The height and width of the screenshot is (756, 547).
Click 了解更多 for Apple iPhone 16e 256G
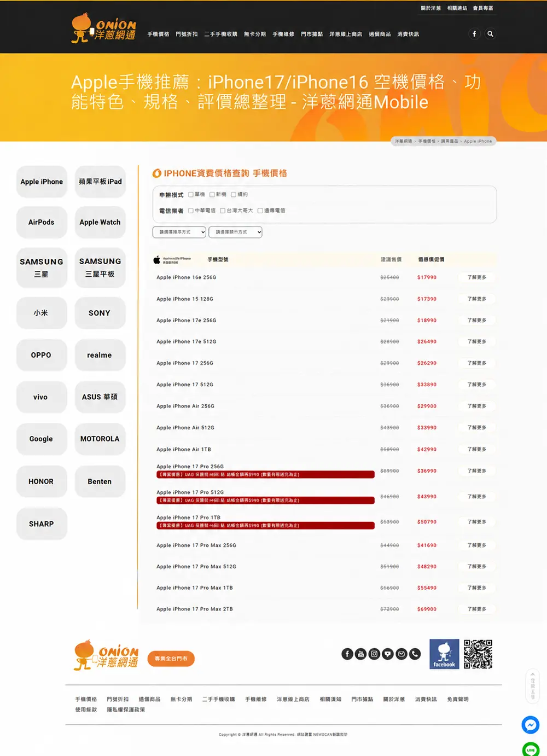click(x=476, y=277)
